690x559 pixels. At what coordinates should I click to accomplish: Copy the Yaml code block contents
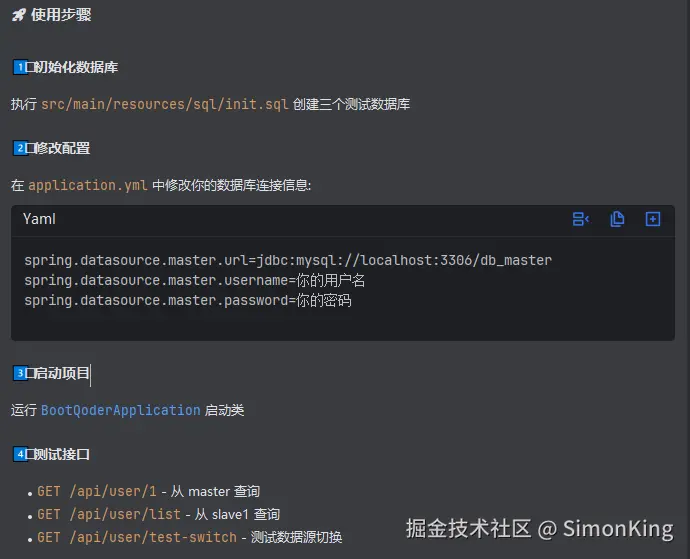pos(617,219)
